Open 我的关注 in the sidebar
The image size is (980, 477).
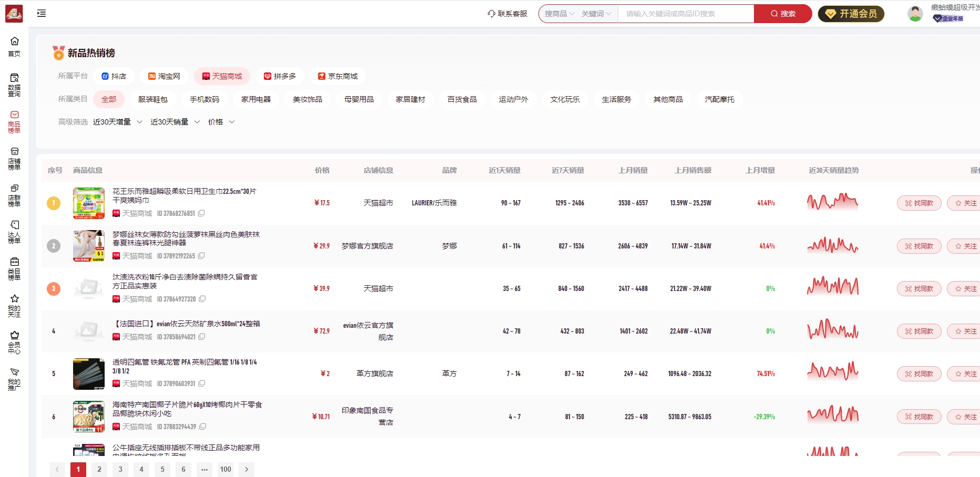pos(15,305)
